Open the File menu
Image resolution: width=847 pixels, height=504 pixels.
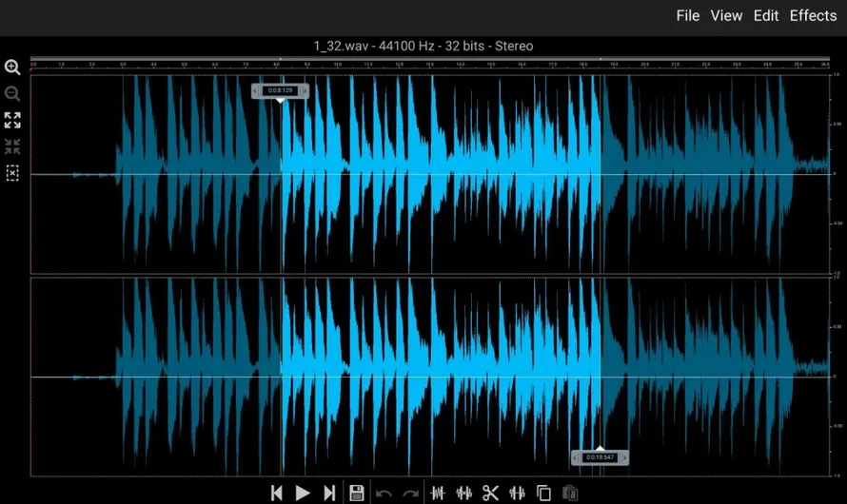coord(688,15)
